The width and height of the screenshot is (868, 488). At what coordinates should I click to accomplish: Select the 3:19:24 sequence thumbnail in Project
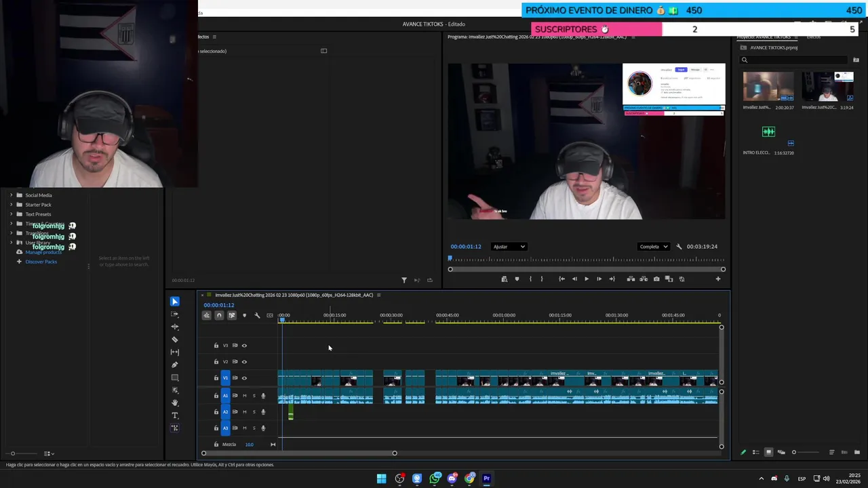(x=827, y=87)
